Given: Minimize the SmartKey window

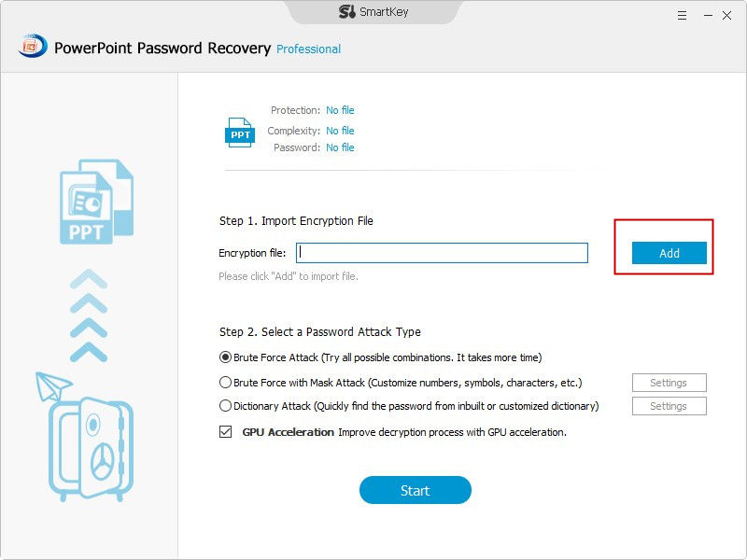Looking at the screenshot, I should tap(708, 16).
